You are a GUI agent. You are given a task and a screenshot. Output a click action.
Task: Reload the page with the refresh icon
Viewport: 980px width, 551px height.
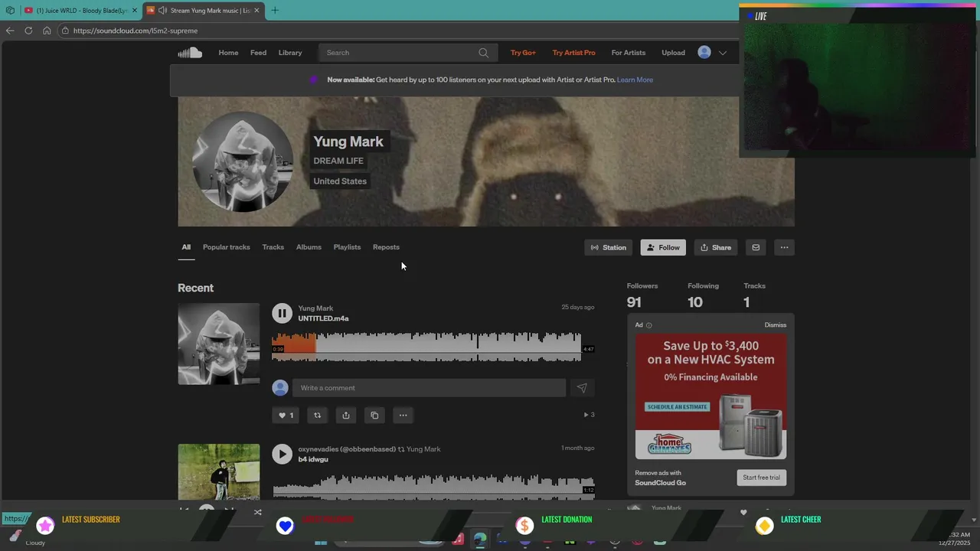(x=28, y=31)
